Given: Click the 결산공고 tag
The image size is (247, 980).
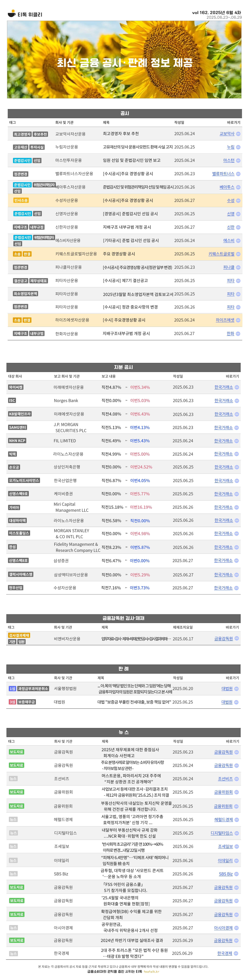Looking at the screenshot, I should [21, 281].
